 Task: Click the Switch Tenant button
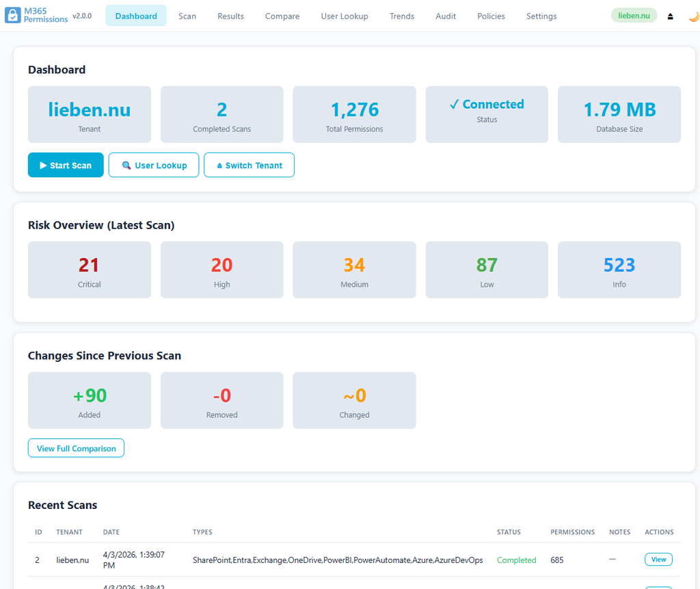pyautogui.click(x=249, y=165)
